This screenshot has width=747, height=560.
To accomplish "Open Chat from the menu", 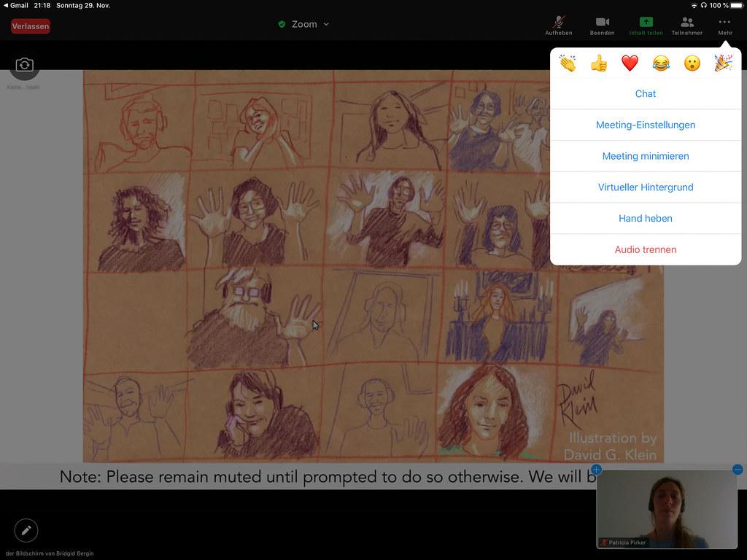I will [646, 94].
